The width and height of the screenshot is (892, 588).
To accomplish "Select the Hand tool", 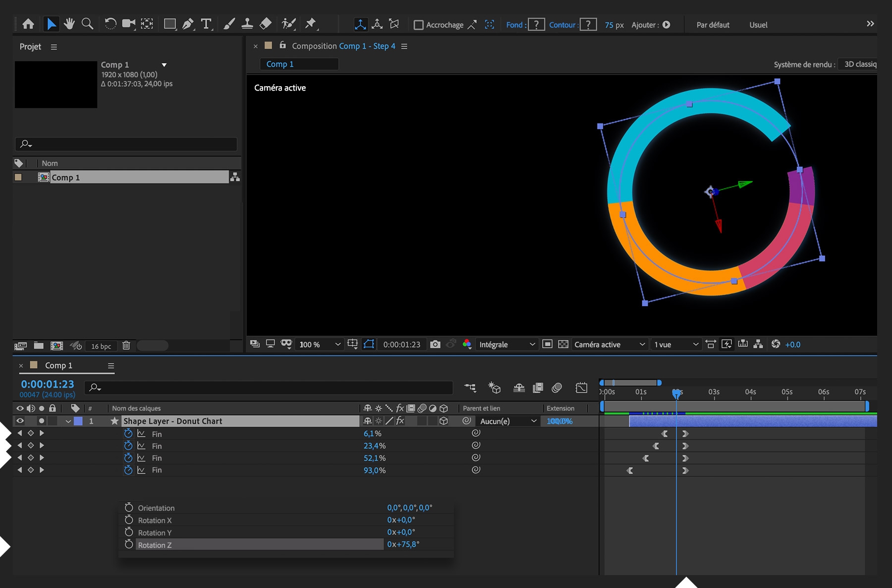I will coord(69,23).
